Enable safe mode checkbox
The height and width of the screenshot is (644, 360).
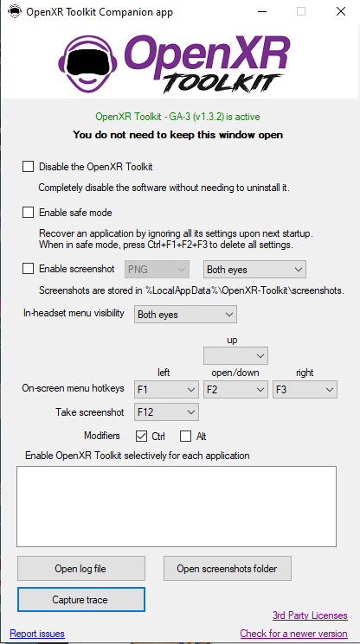tap(28, 213)
